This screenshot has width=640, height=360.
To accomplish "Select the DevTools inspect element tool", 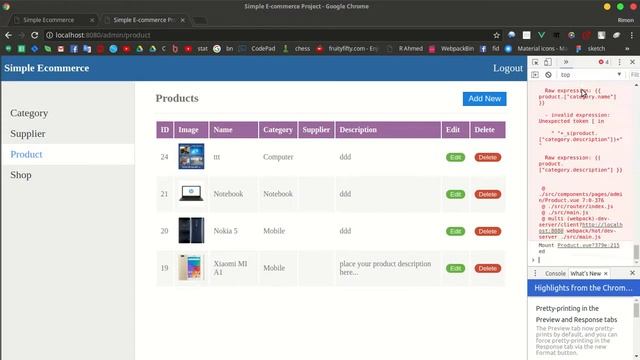I will click(x=535, y=62).
